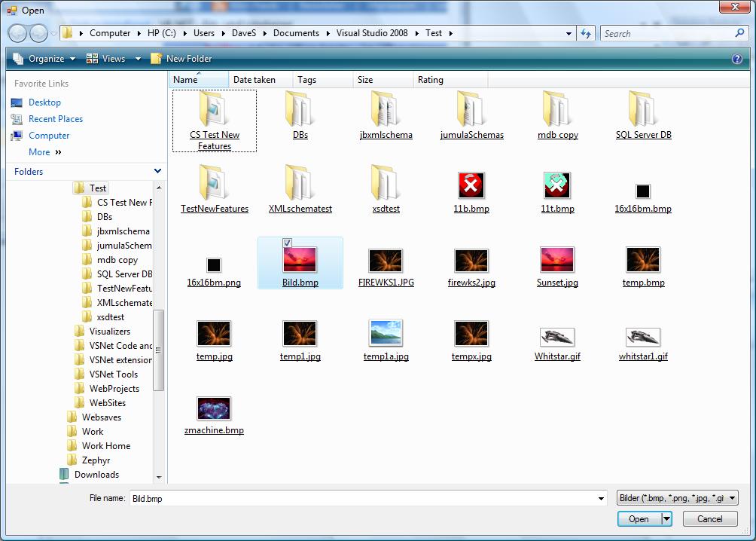Open the DBs folder icon in file view
This screenshot has width=756, height=541.
(x=300, y=111)
